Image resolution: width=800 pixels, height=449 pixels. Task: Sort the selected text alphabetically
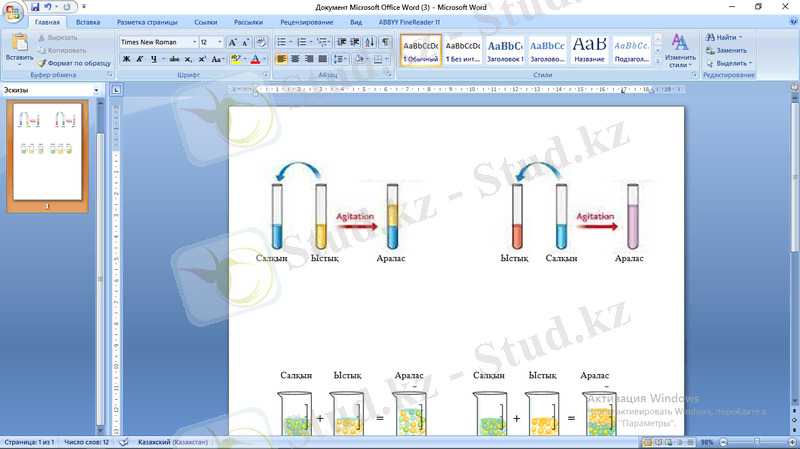coord(371,42)
